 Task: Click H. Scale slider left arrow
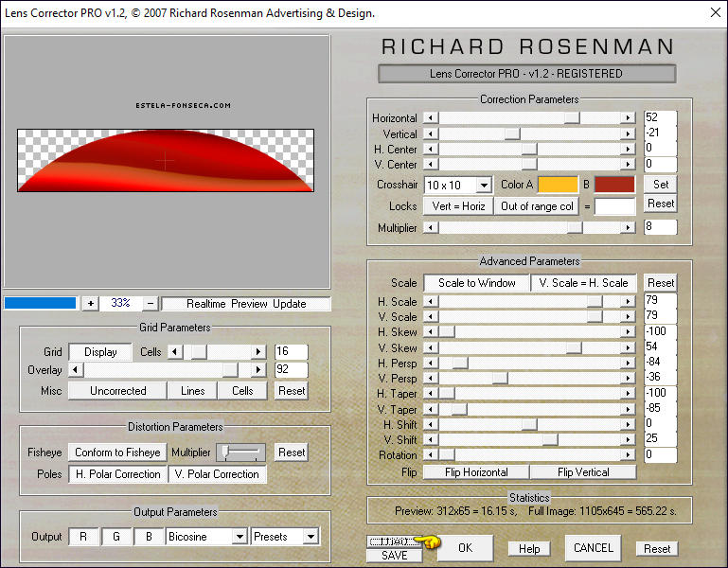[431, 301]
